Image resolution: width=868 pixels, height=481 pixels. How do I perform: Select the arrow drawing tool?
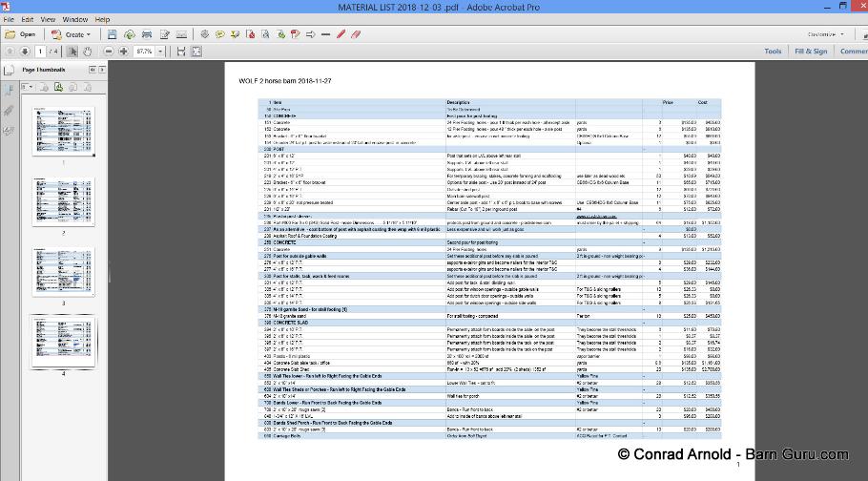(311, 34)
